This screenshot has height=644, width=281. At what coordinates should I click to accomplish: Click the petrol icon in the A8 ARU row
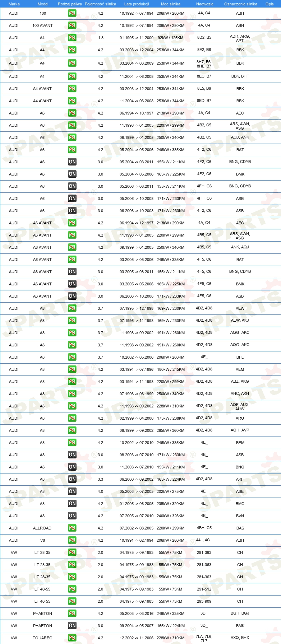[72, 418]
